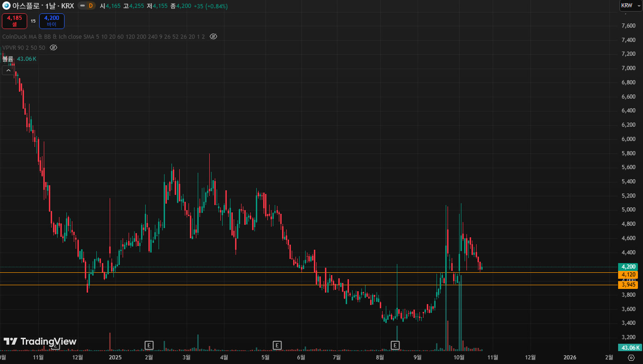Click the red 4,185 셀 sell button
Screen dimensions: 643x364
pos(14,21)
